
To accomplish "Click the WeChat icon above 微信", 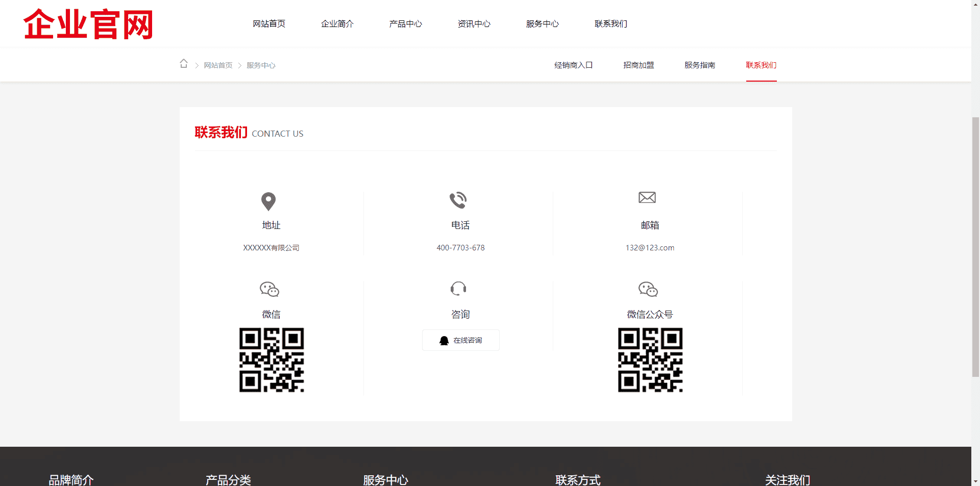I will [269, 289].
